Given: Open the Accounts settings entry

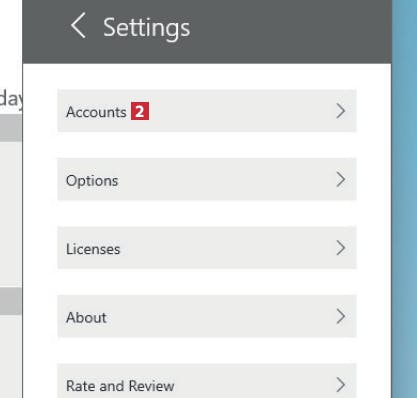Looking at the screenshot, I should pyautogui.click(x=207, y=111).
